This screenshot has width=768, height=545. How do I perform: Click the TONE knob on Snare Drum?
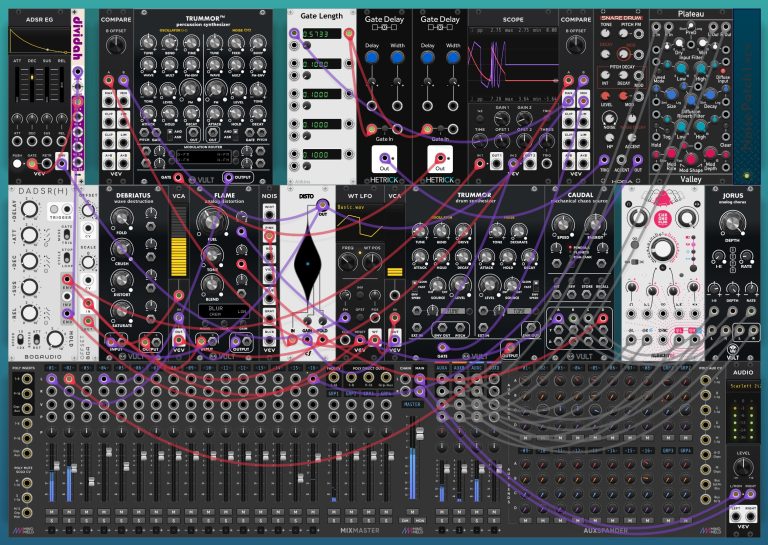606,34
